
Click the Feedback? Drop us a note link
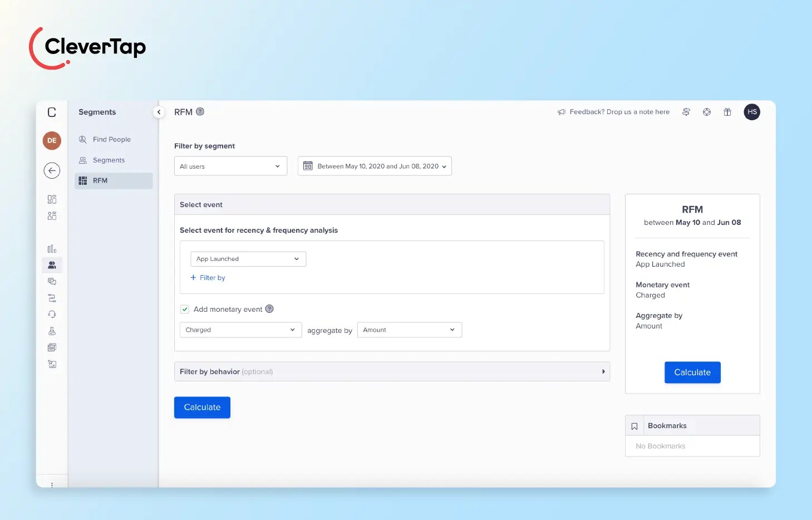619,112
